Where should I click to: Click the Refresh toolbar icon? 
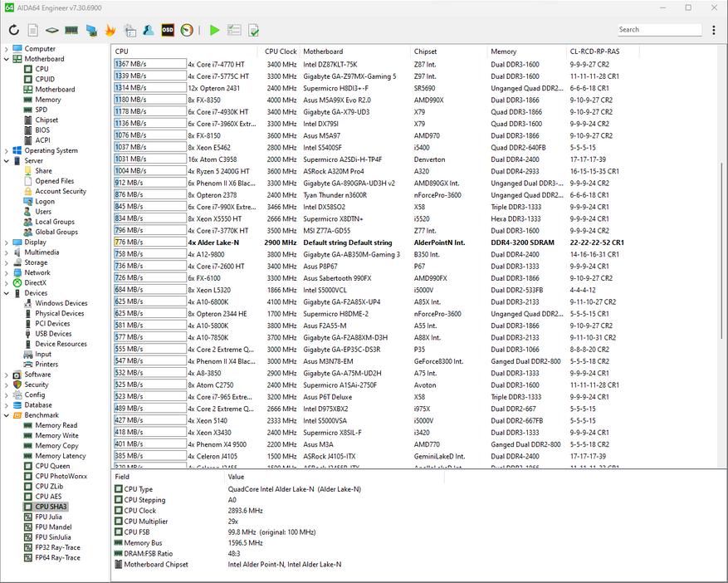tap(13, 30)
